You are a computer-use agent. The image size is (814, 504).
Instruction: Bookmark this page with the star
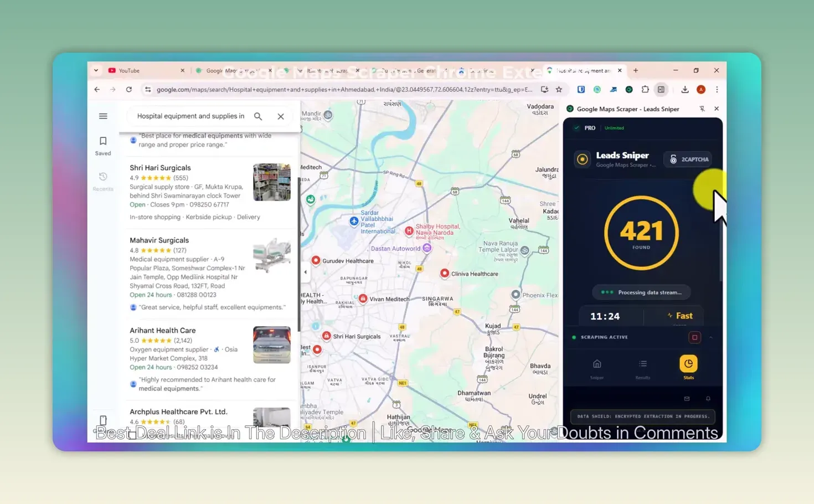pos(559,89)
